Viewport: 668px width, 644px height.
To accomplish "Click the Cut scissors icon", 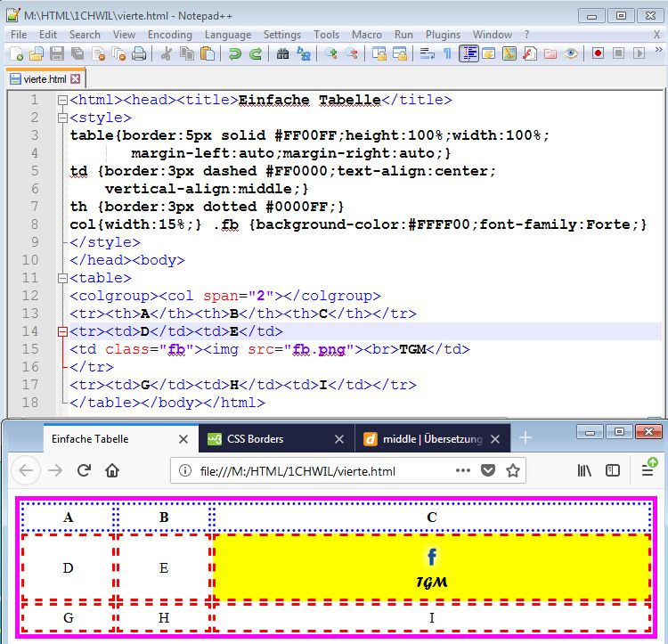I will pos(167,53).
